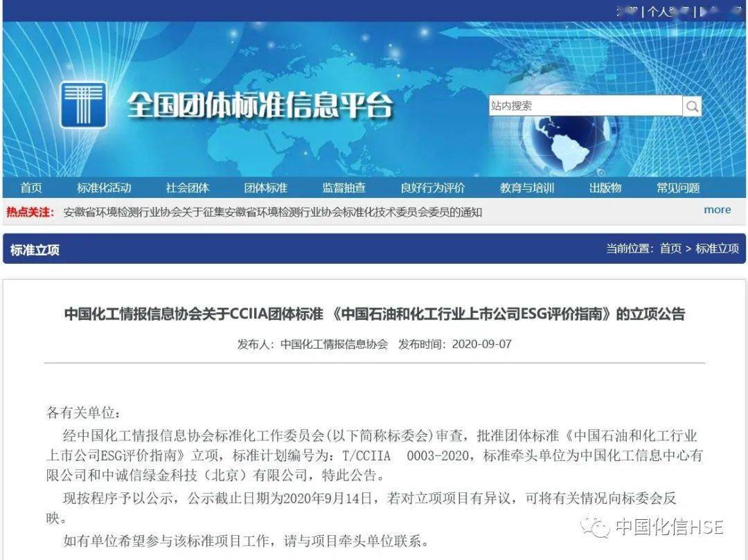
Task: Open the 监督抽查 menu item
Action: [344, 188]
